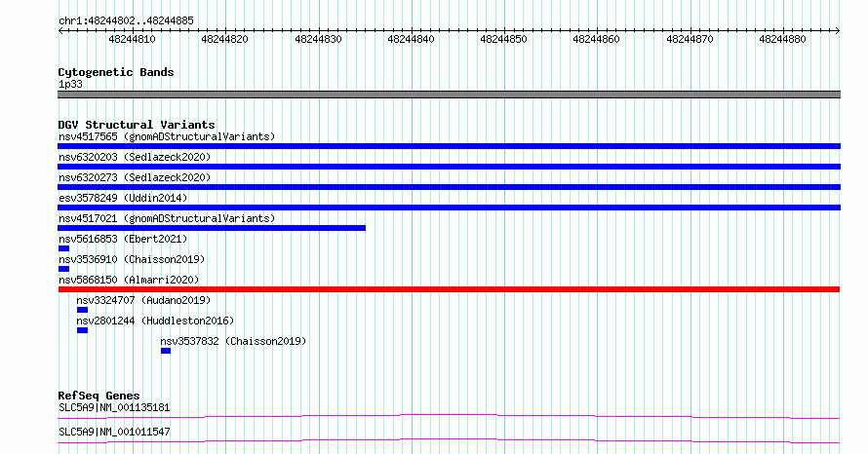Click the RefSeq Genes track title
The width and height of the screenshot is (868, 454).
99,396
